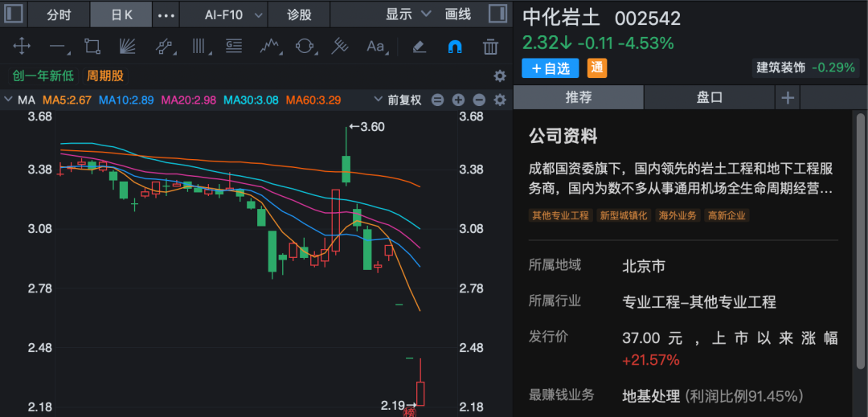Delete all drawings with trash icon
This screenshot has width=868, height=417.
click(490, 47)
